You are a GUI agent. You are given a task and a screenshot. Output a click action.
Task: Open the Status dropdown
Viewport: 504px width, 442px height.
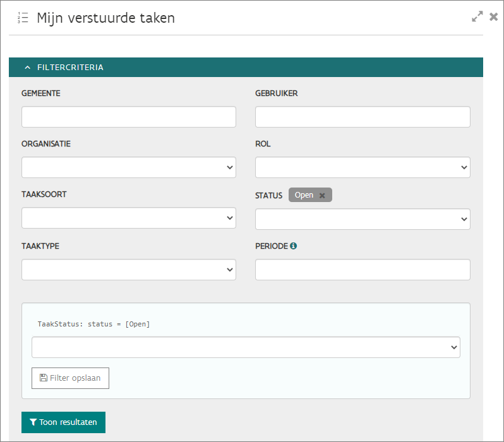tap(363, 219)
